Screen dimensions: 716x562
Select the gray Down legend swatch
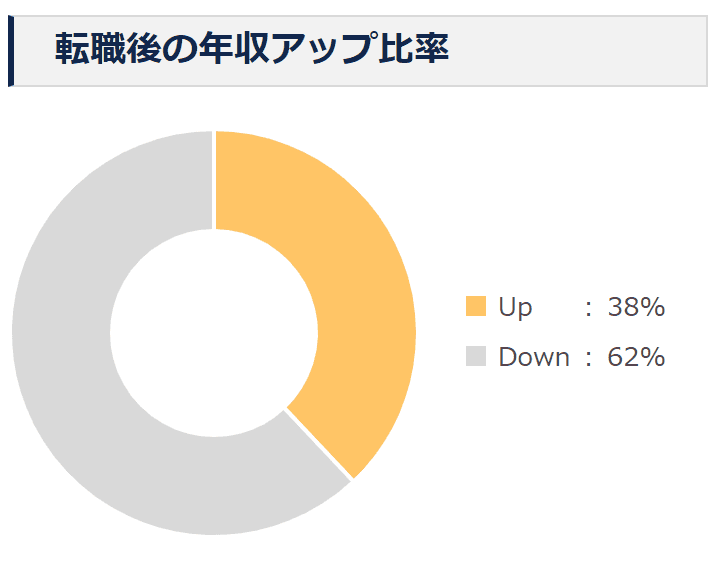pyautogui.click(x=476, y=356)
